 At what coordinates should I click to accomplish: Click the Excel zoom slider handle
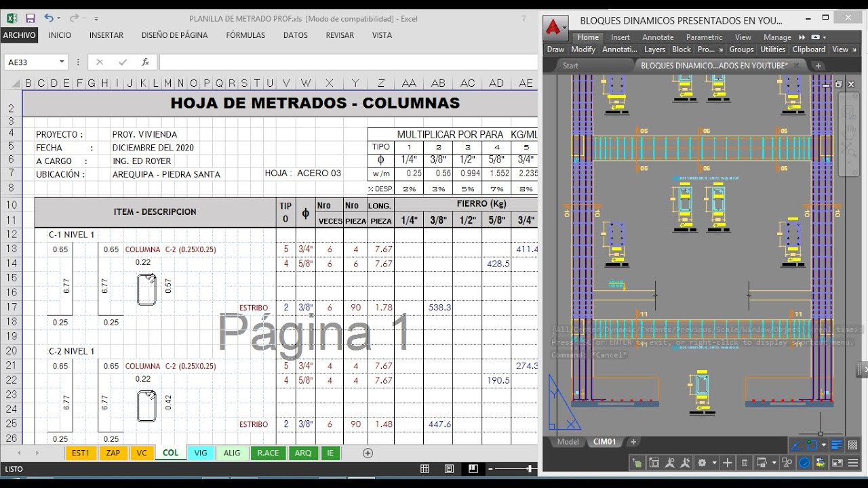click(x=530, y=468)
